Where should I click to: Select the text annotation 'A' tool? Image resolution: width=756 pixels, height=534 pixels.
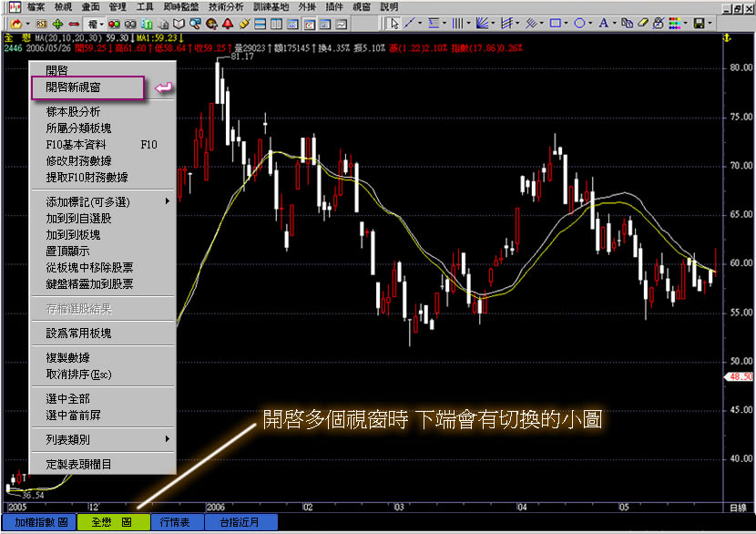click(602, 23)
